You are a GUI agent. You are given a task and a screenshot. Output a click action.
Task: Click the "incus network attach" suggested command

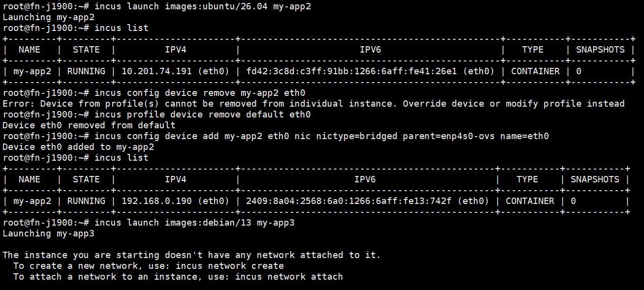(289, 277)
